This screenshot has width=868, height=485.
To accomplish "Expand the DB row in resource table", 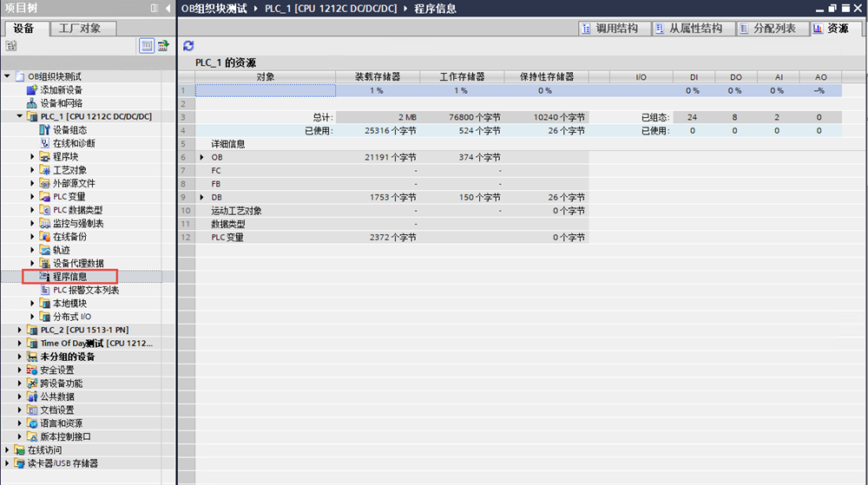I will pyautogui.click(x=202, y=197).
